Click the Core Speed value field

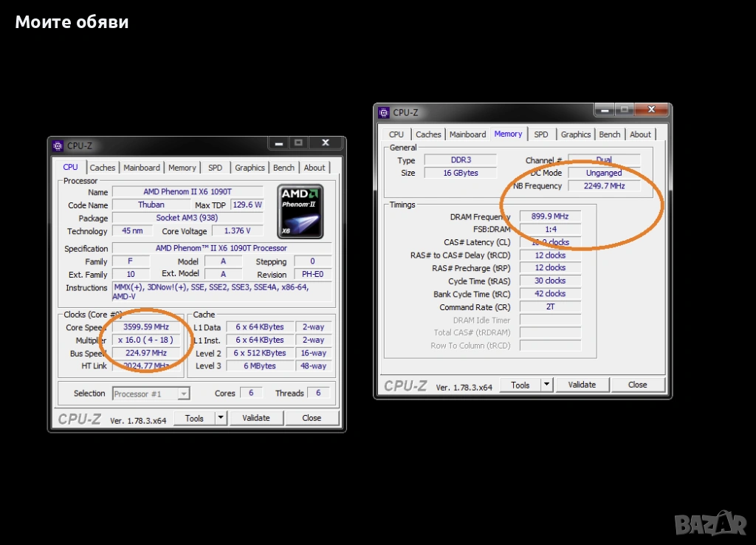click(146, 327)
